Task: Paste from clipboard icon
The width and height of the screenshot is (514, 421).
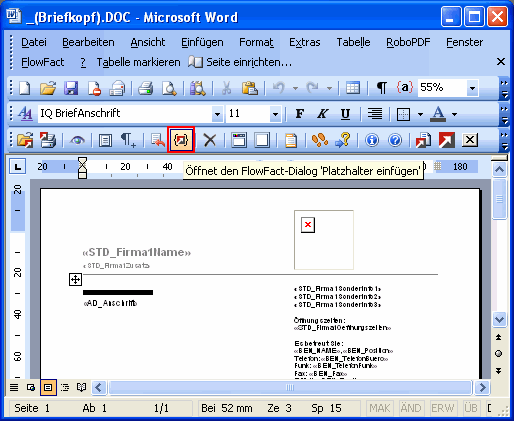Action: [x=249, y=88]
